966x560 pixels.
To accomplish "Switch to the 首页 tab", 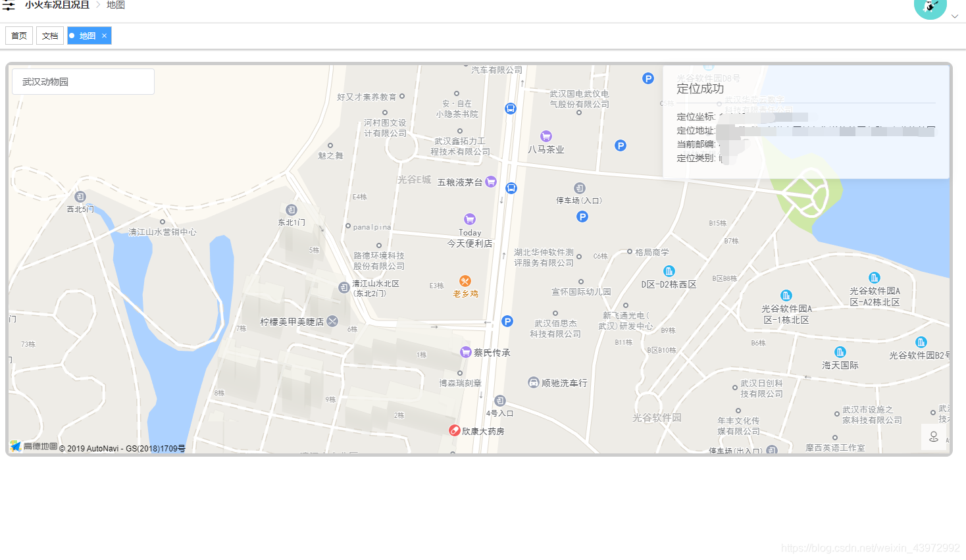I will pyautogui.click(x=19, y=36).
